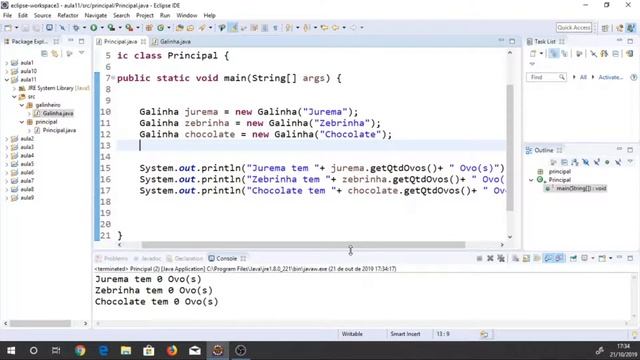
Task: Click the All link in Task List
Action: [583, 77]
